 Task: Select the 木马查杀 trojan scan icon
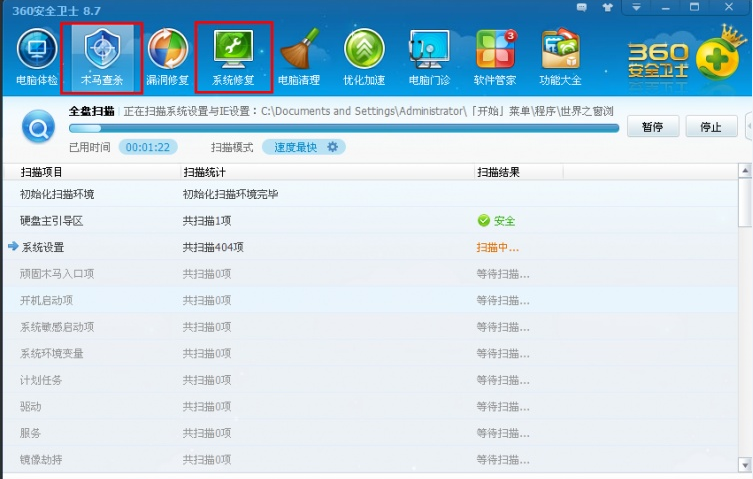(102, 58)
